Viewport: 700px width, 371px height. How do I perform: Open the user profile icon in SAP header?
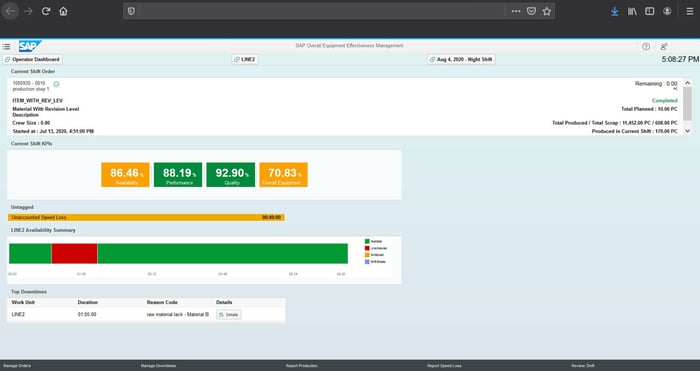click(x=664, y=46)
